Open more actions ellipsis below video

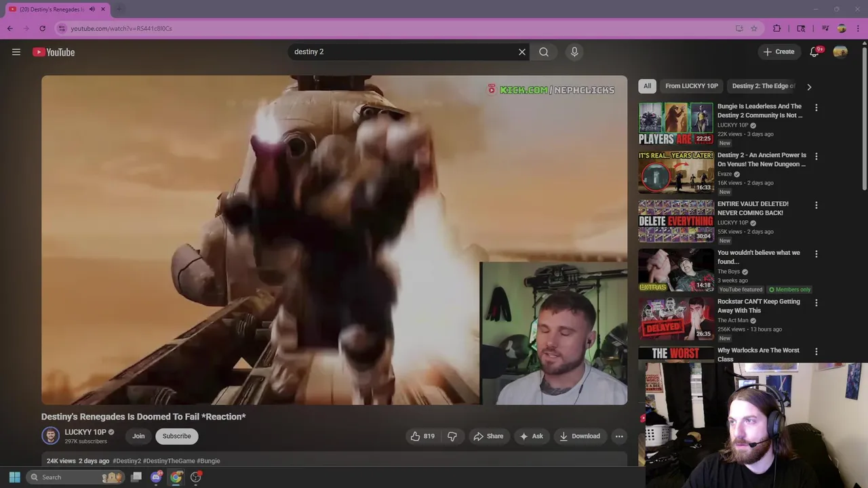tap(619, 436)
